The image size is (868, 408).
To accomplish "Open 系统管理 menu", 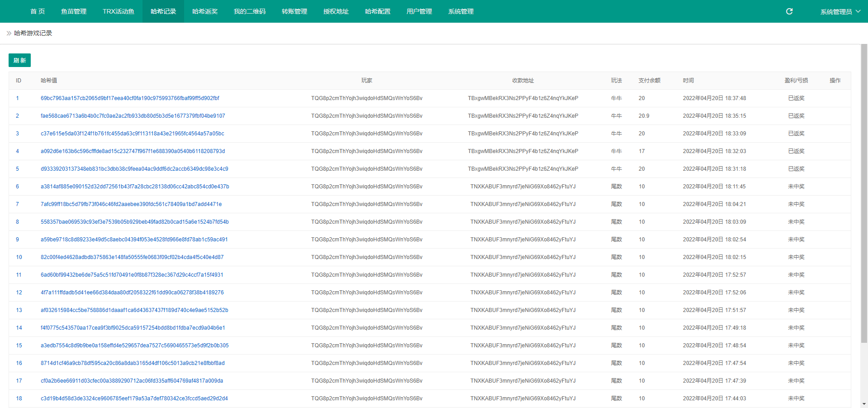I will tap(461, 11).
